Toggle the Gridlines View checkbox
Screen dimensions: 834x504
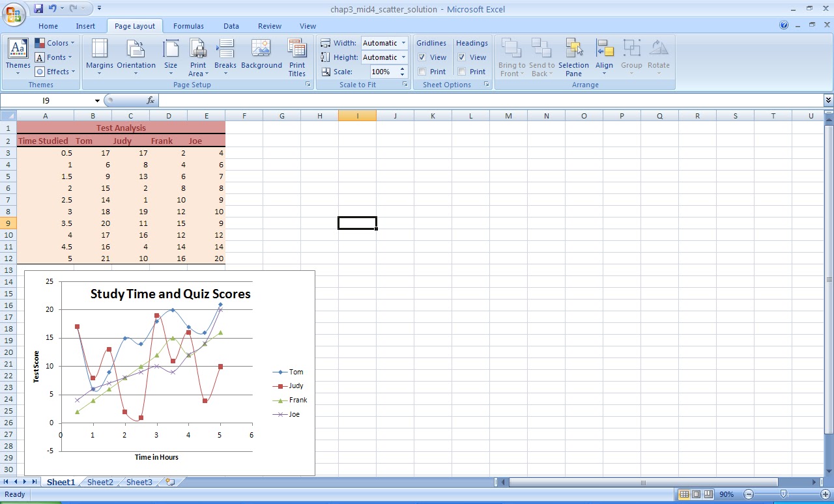click(x=422, y=57)
